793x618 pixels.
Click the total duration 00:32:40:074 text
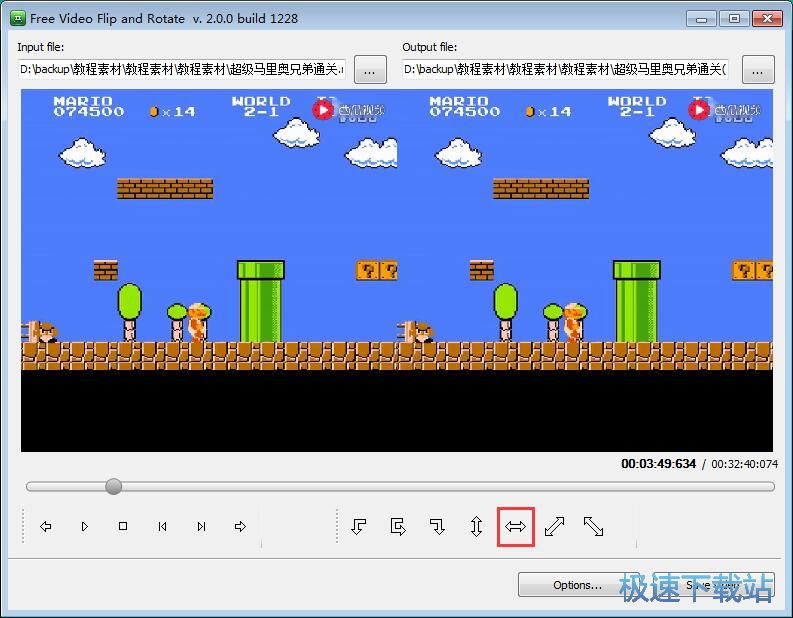(x=744, y=464)
